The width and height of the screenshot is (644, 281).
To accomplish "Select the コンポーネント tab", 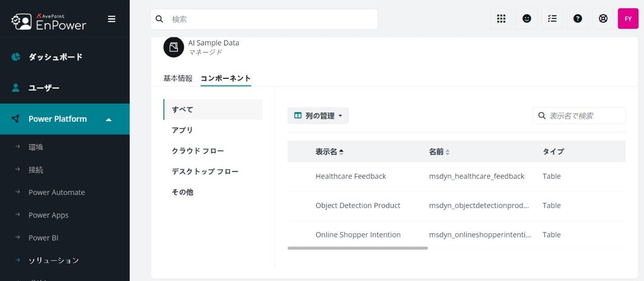I will [x=226, y=78].
